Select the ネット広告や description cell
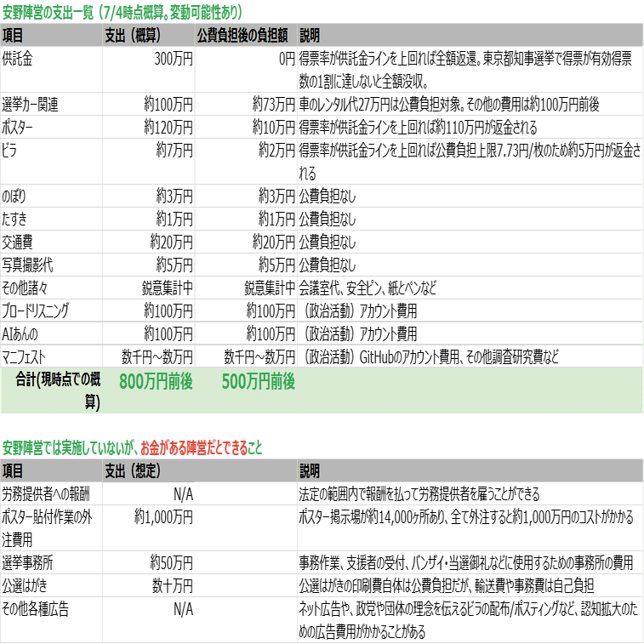 468,619
